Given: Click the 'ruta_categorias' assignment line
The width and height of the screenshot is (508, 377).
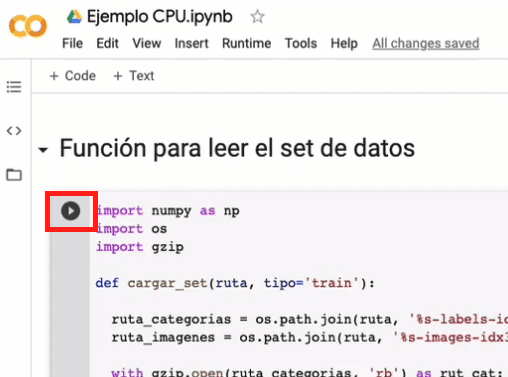Looking at the screenshot, I should (310, 320).
